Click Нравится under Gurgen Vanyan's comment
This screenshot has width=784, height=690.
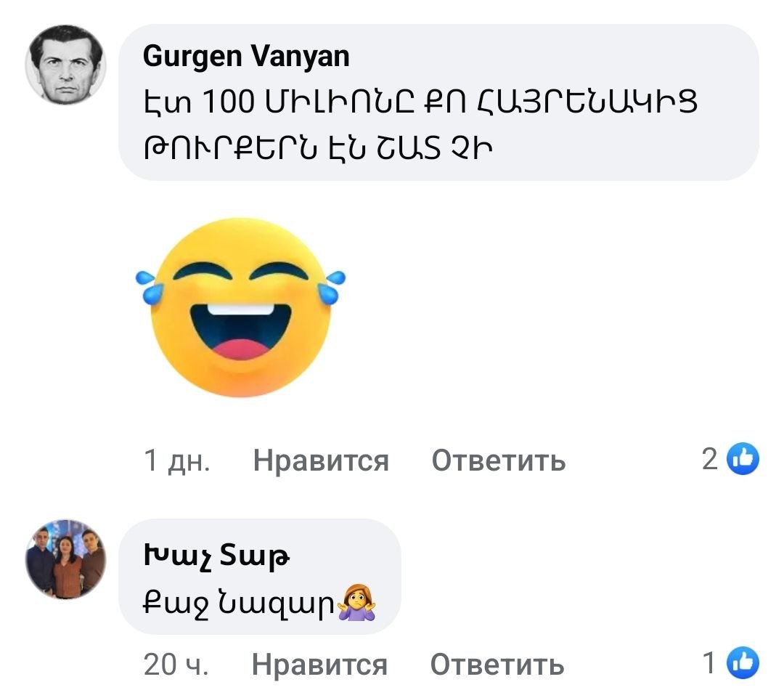(x=321, y=460)
